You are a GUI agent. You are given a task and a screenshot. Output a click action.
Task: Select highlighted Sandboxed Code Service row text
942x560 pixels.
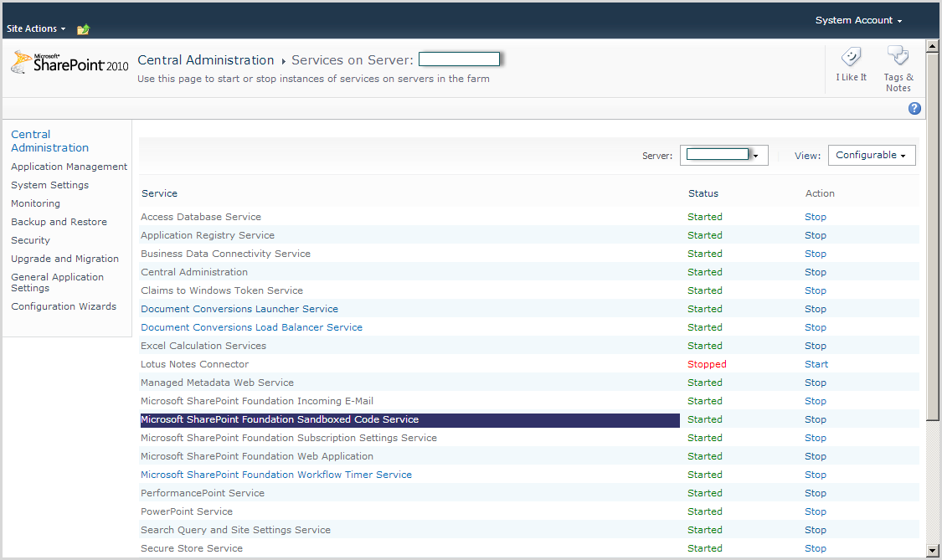point(280,419)
